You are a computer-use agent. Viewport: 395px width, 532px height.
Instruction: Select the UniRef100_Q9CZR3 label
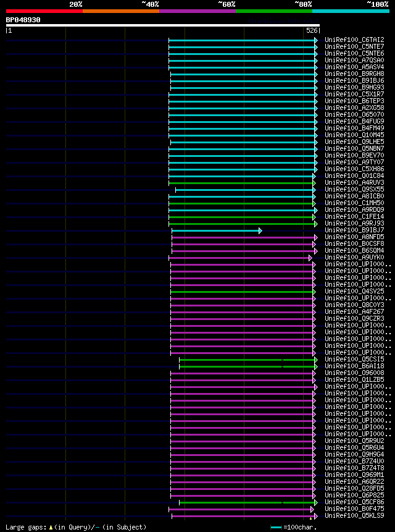click(354, 318)
